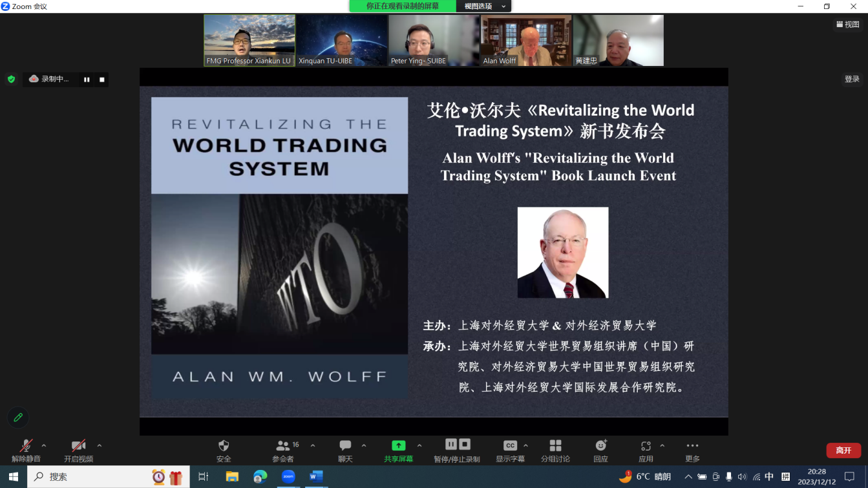Toggle closed captions (显示字幕)
The image size is (868, 488).
pyautogui.click(x=510, y=446)
